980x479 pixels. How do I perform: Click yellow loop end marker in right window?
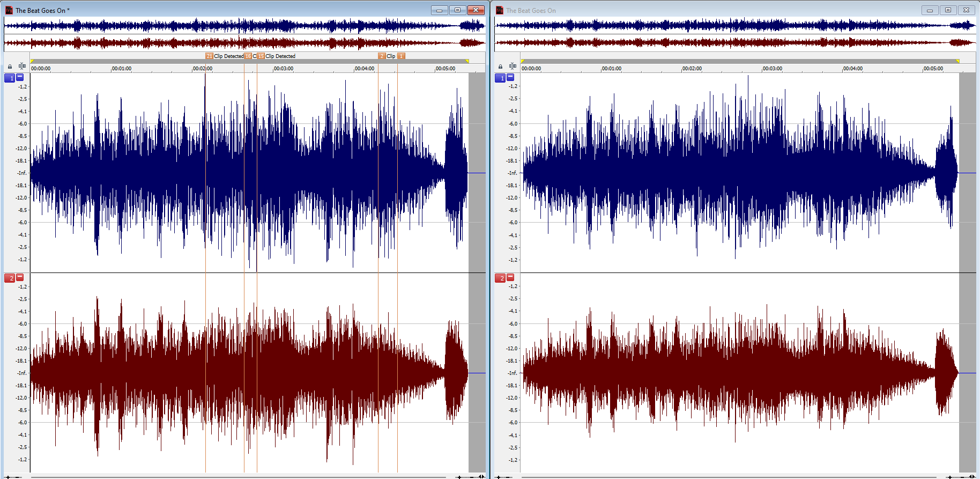957,61
